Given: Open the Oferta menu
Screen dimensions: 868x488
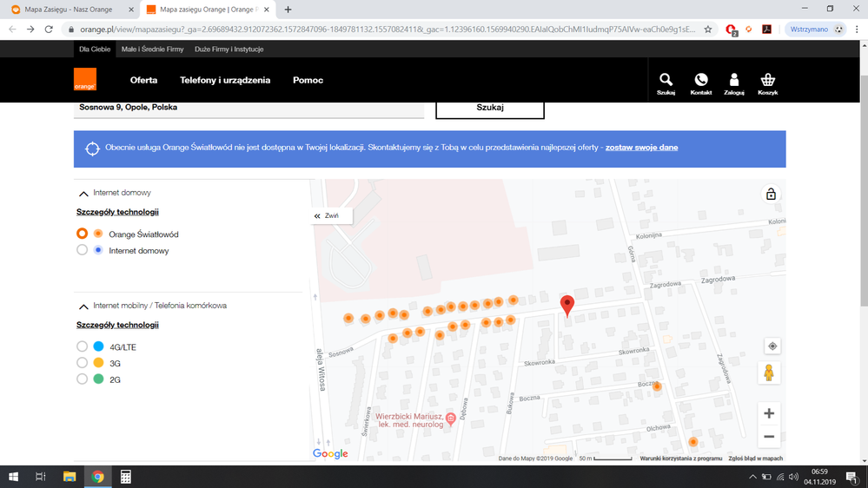Looking at the screenshot, I should [143, 80].
